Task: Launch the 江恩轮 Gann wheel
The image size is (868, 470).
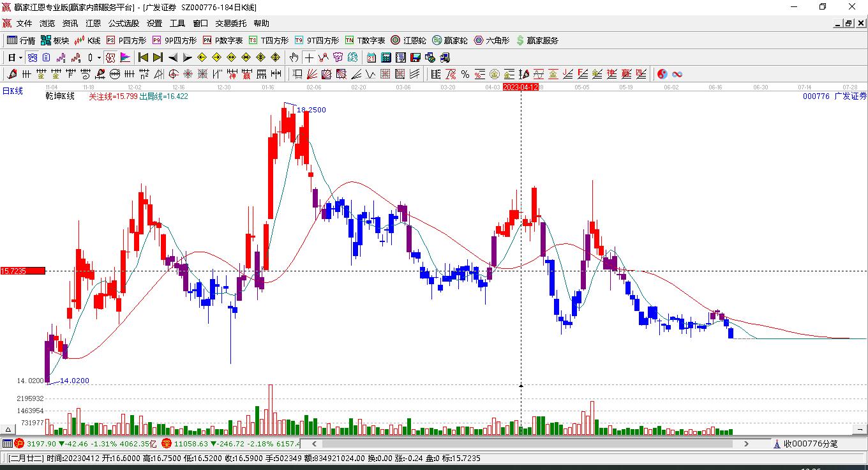Action: click(x=408, y=40)
